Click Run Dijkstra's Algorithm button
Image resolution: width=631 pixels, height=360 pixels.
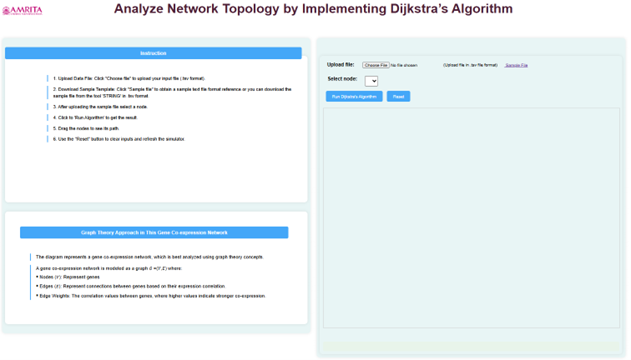(x=354, y=97)
